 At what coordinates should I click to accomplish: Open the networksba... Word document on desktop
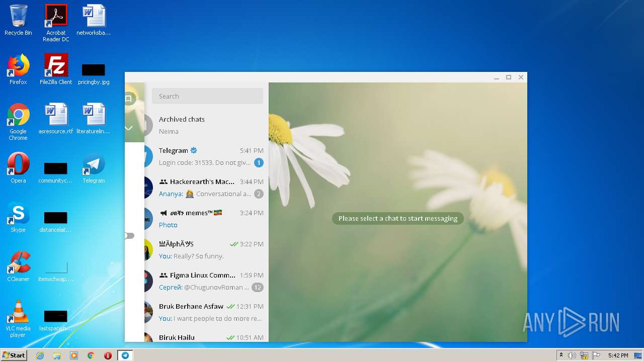[x=94, y=20]
